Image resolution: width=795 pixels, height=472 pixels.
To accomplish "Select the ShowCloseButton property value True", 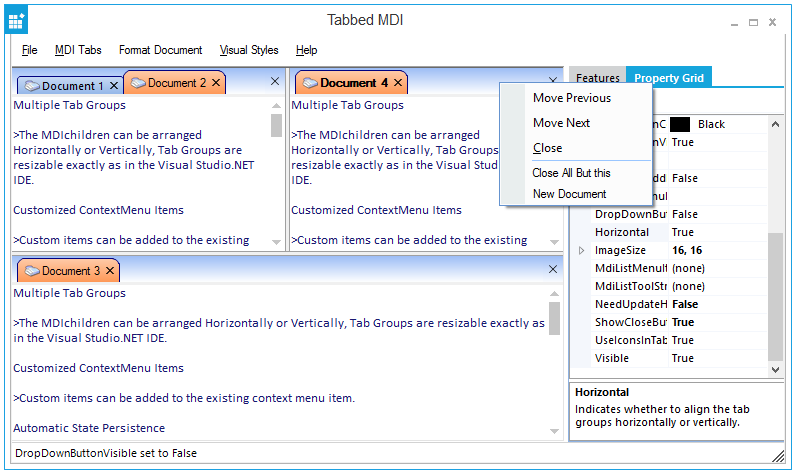I will point(683,322).
